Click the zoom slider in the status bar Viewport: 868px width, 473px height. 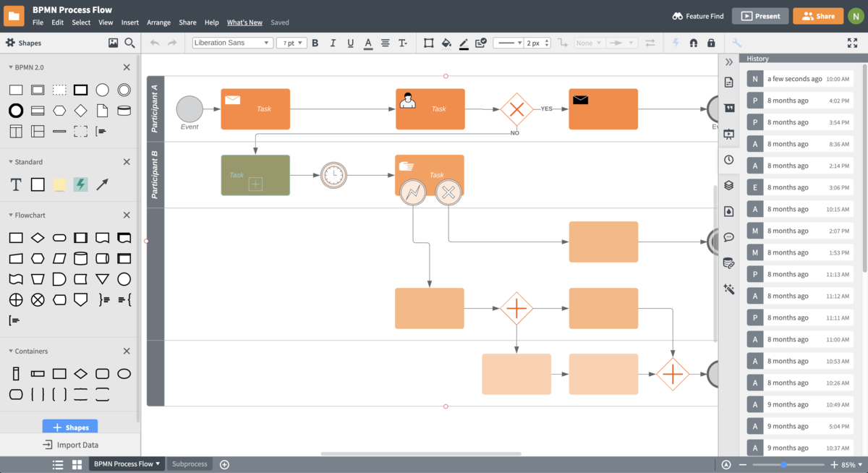coord(788,465)
